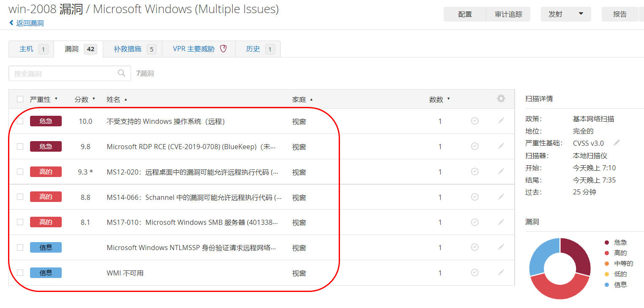Check the box for the NTLMSSP row
The width and height of the screenshot is (644, 308).
[20, 247]
